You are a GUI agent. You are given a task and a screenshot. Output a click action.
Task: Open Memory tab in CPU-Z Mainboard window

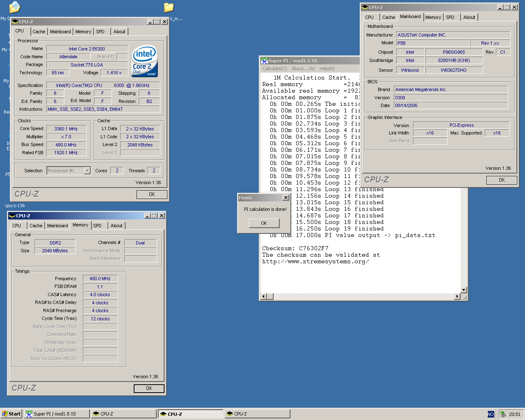(x=433, y=17)
